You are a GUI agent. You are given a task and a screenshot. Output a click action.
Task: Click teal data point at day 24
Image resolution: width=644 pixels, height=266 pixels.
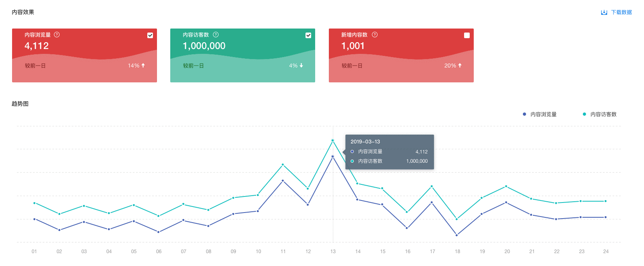click(605, 201)
